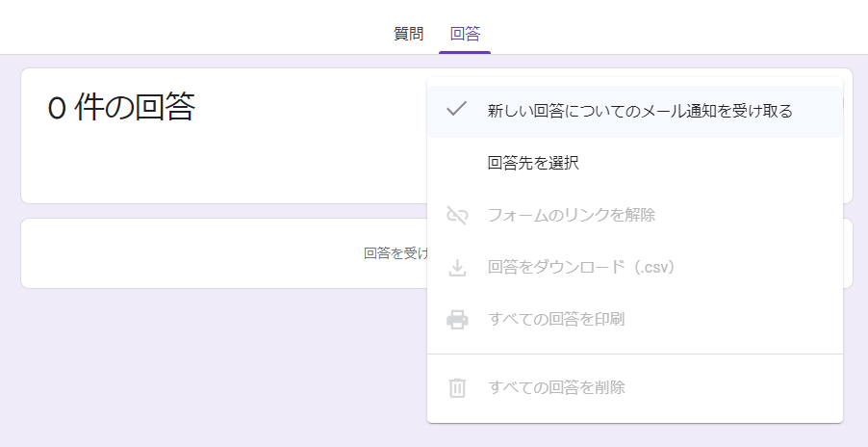Click the checkmark beside the email notification option
This screenshot has width=868, height=447.
[457, 109]
